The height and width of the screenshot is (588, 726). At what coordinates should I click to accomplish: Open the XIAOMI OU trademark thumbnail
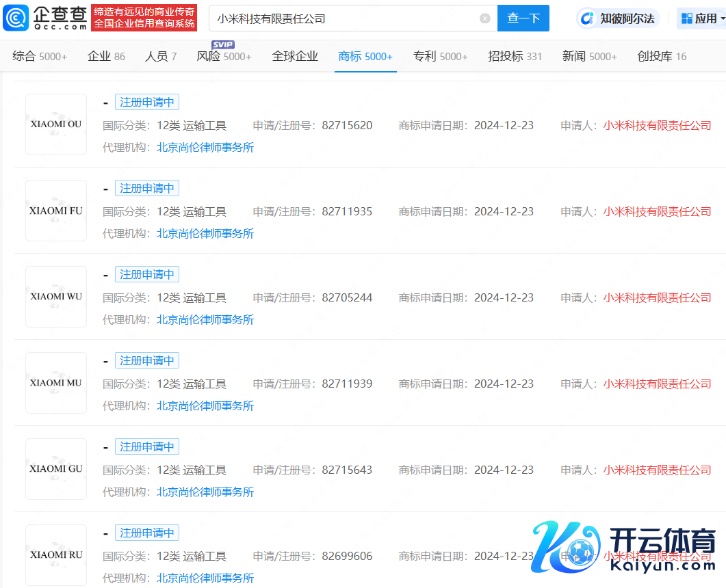56,124
